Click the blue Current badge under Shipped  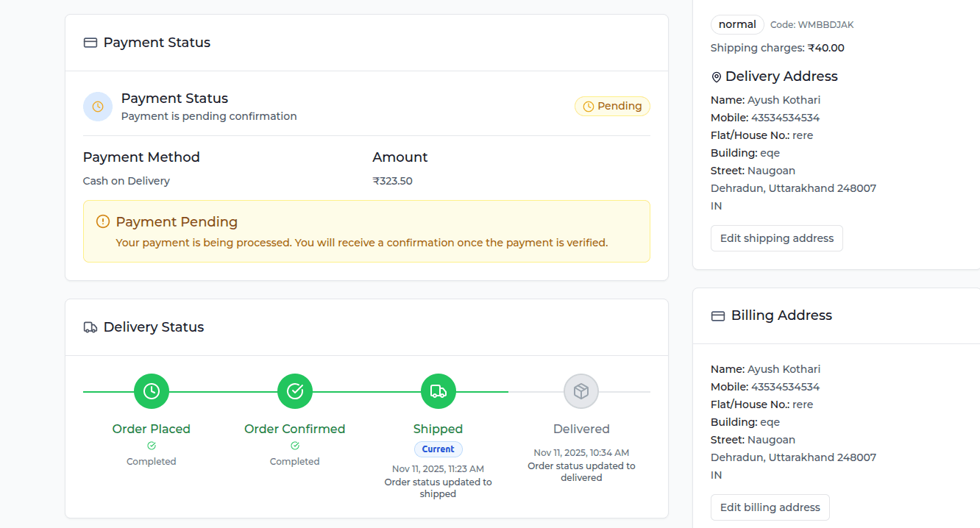point(438,449)
